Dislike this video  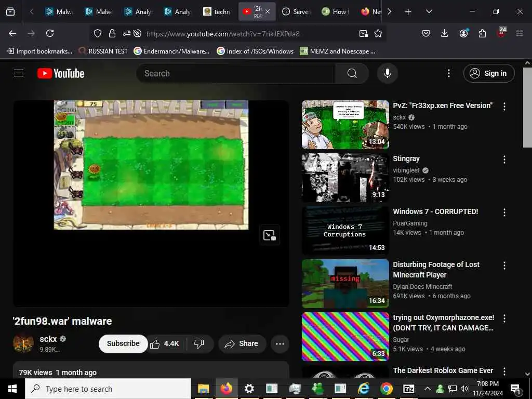point(199,343)
